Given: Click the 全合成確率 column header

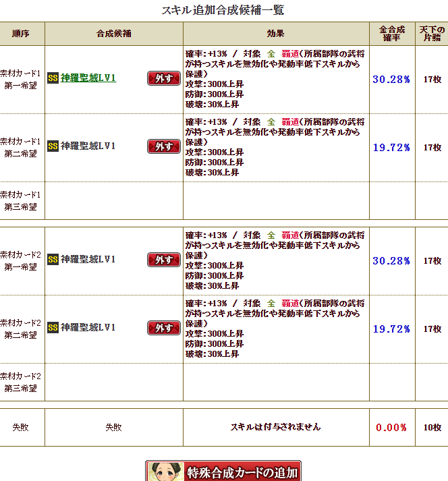Looking at the screenshot, I should click(x=392, y=34).
